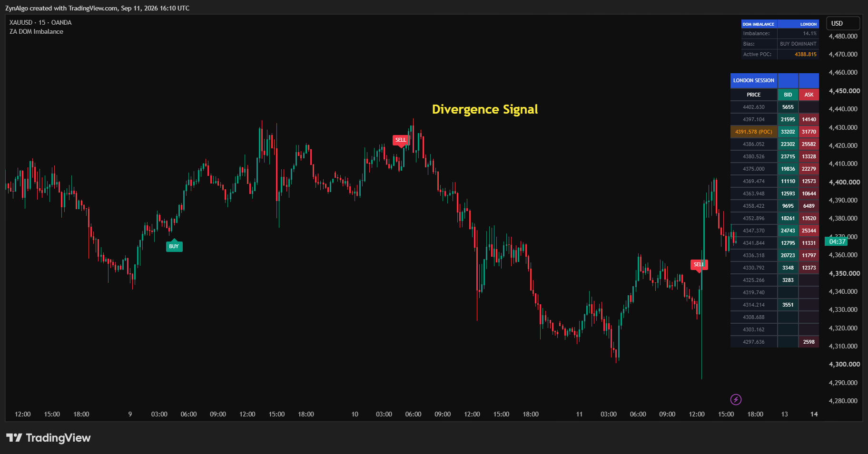Click the 4,300.000 price axis label

point(844,364)
